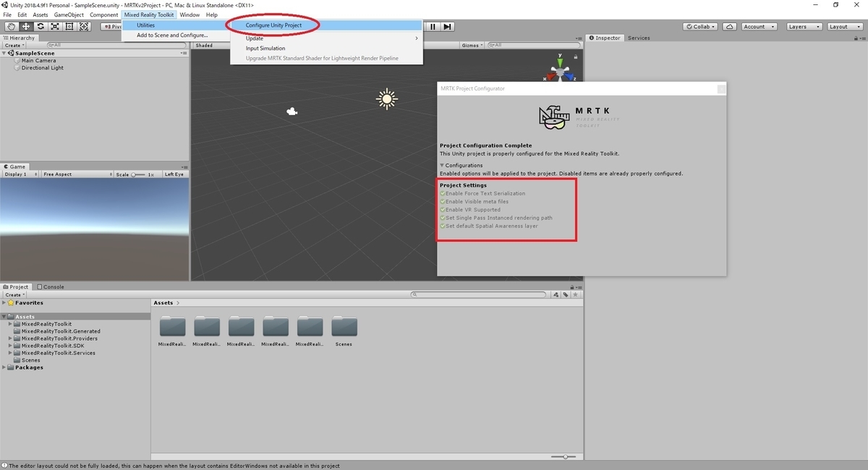The image size is (868, 470).
Task: Click Search by Label icon in Project
Action: [566, 295]
